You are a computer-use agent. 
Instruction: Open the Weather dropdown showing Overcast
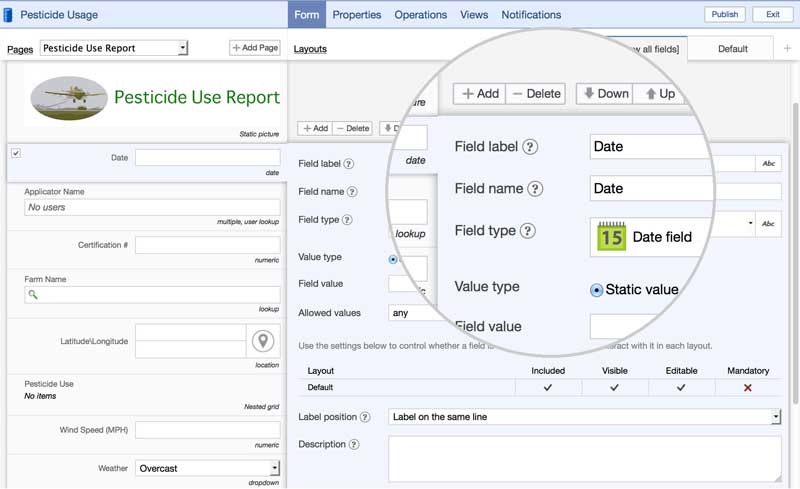207,468
